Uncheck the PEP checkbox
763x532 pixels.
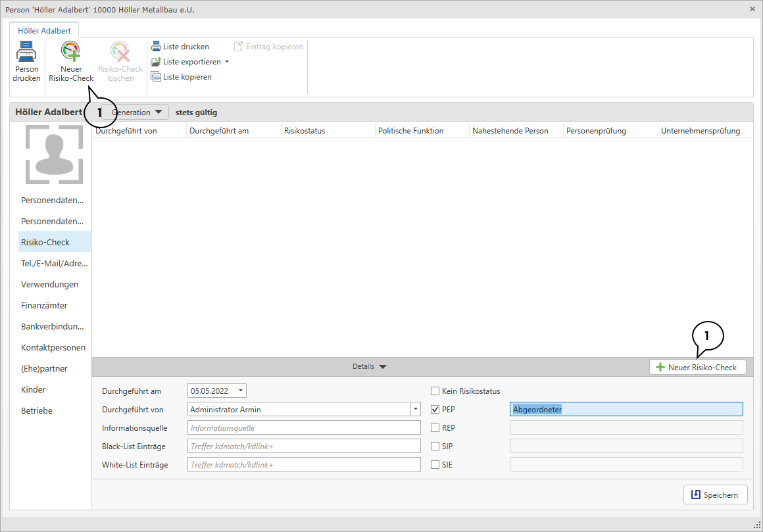coord(435,410)
